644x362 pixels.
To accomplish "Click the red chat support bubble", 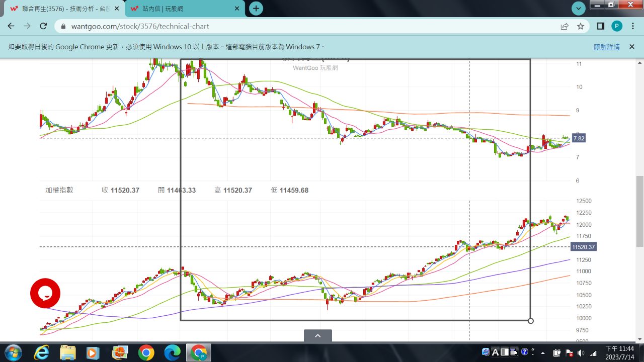I will click(x=45, y=293).
